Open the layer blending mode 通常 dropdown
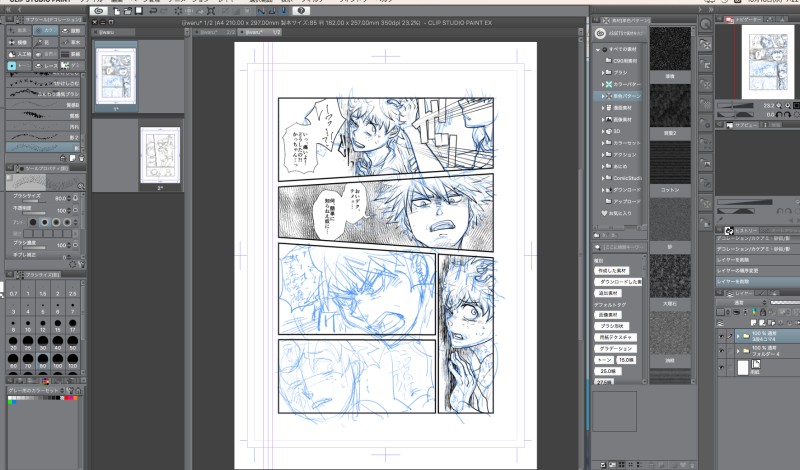This screenshot has height=470, width=800. pos(741,303)
